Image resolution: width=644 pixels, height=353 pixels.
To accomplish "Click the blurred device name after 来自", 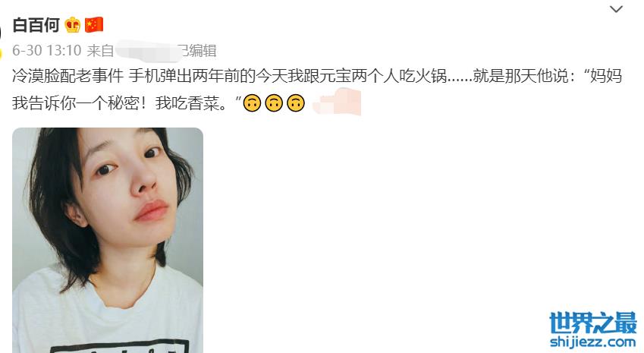I will 148,51.
